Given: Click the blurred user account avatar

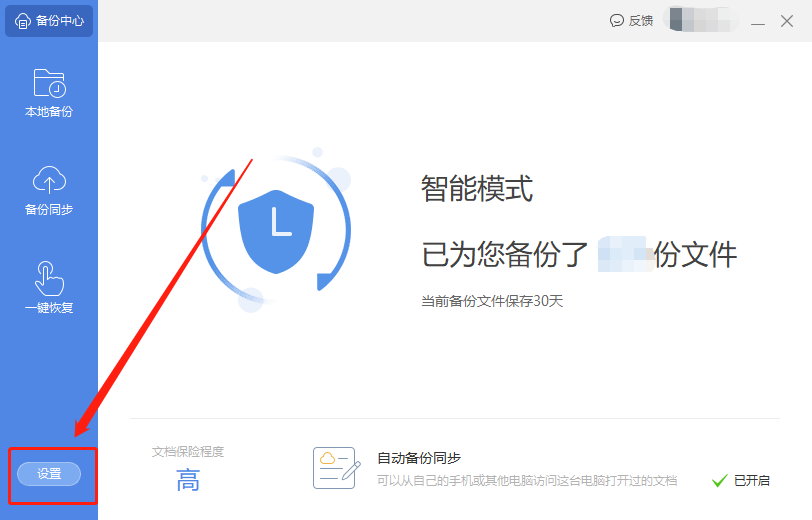Looking at the screenshot, I should click(703, 20).
